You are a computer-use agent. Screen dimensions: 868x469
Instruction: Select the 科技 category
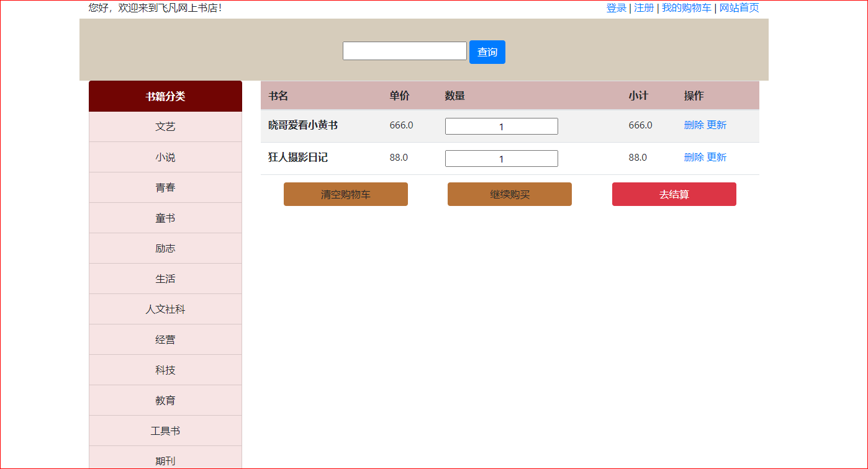(x=165, y=370)
